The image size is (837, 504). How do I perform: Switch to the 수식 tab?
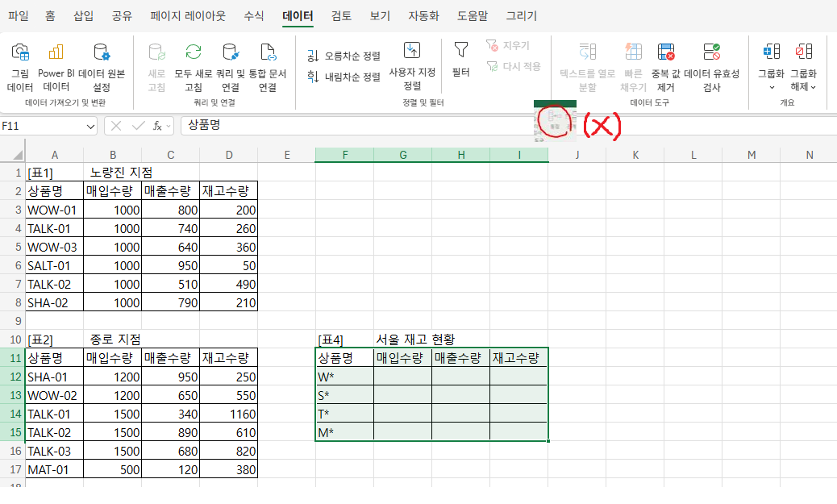pyautogui.click(x=254, y=16)
